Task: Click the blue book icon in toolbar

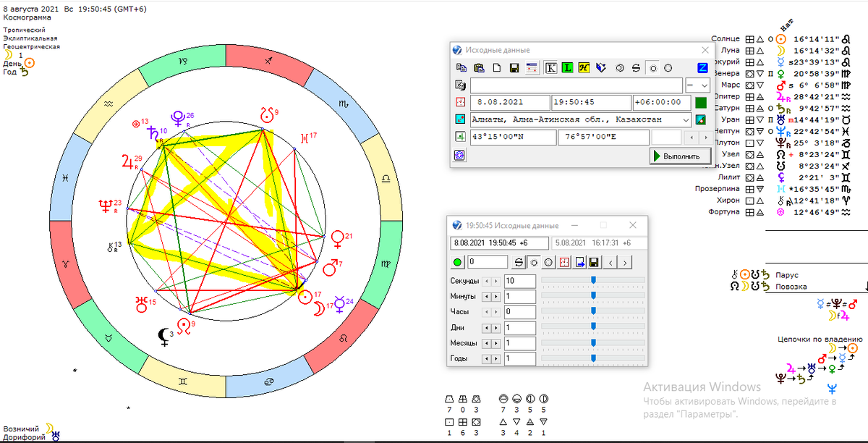Action: click(601, 68)
